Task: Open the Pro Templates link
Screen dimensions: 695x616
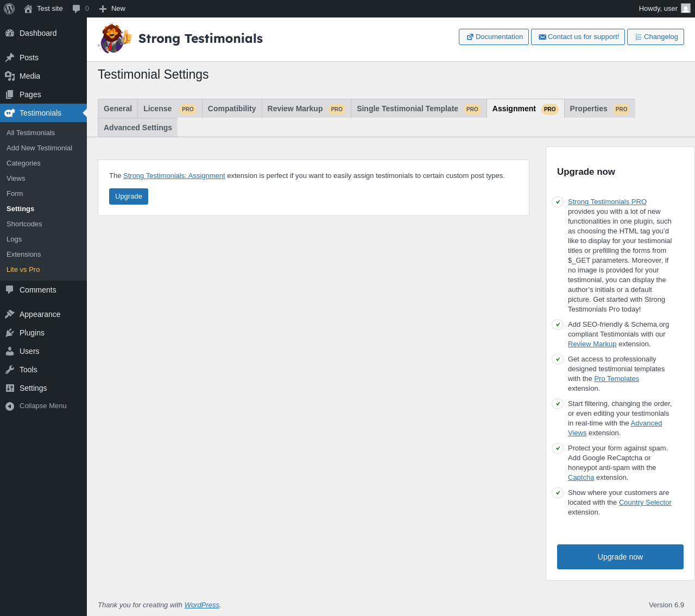Action: pos(616,379)
